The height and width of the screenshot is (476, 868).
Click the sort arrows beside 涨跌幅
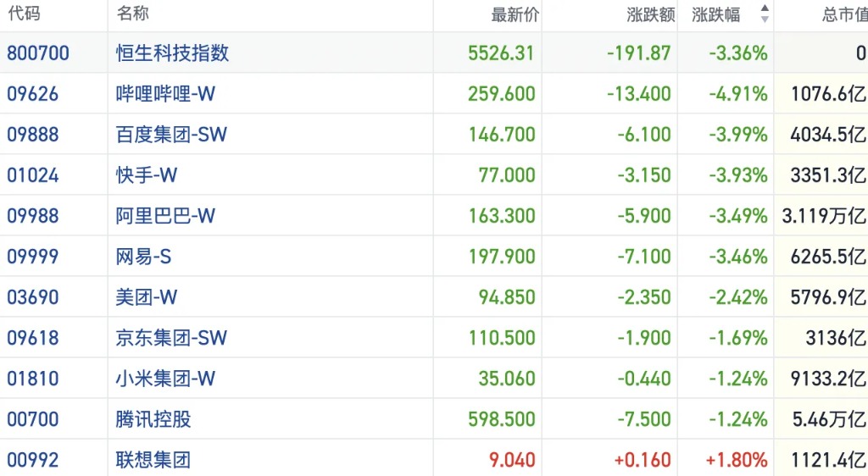pyautogui.click(x=765, y=14)
